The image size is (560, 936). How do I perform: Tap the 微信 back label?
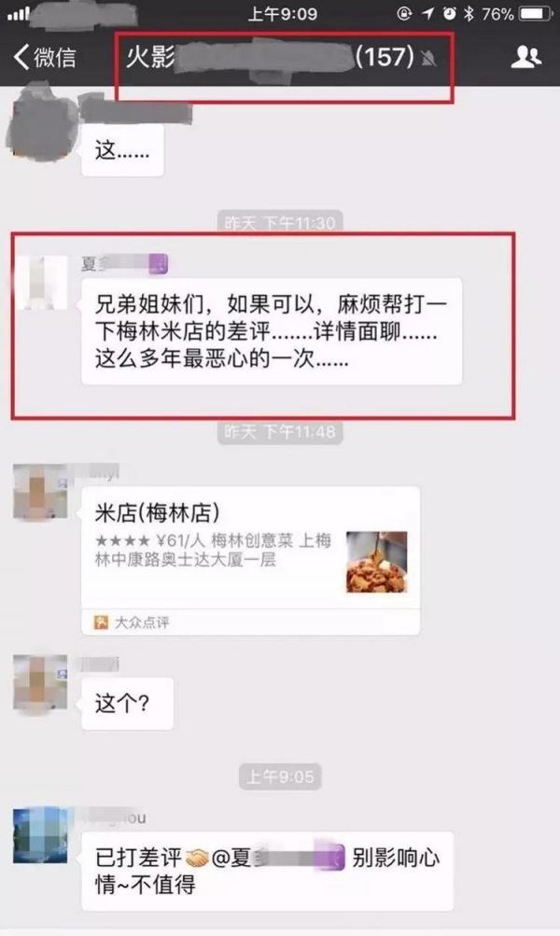55,57
